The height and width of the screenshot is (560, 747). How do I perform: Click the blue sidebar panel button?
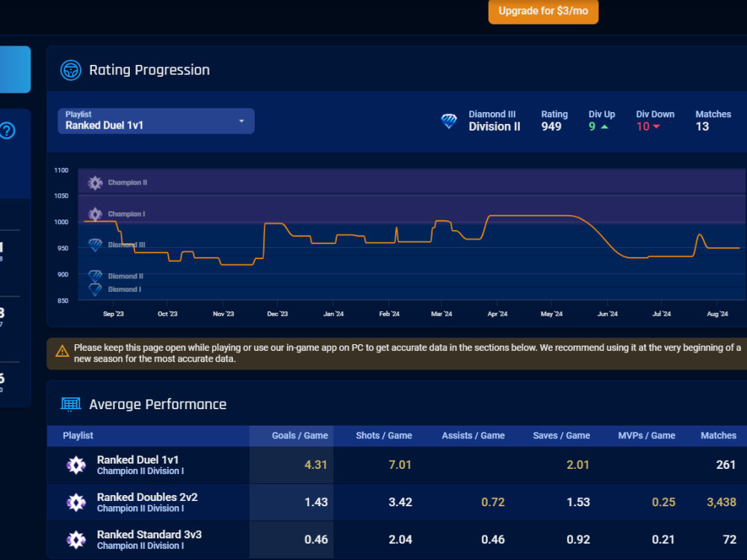pos(15,69)
